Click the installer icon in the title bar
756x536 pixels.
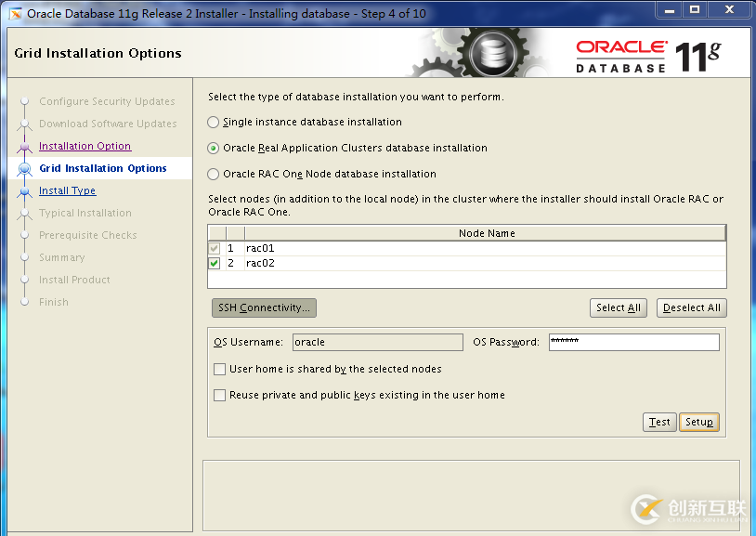16,14
